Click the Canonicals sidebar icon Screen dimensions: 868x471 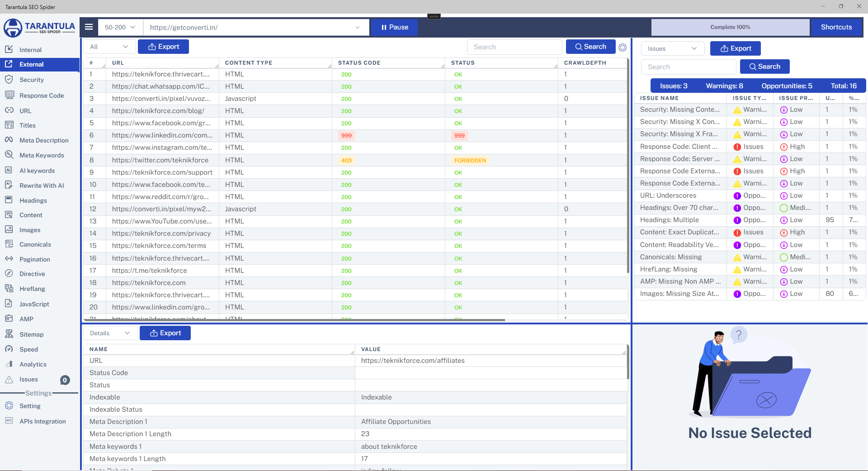click(9, 244)
